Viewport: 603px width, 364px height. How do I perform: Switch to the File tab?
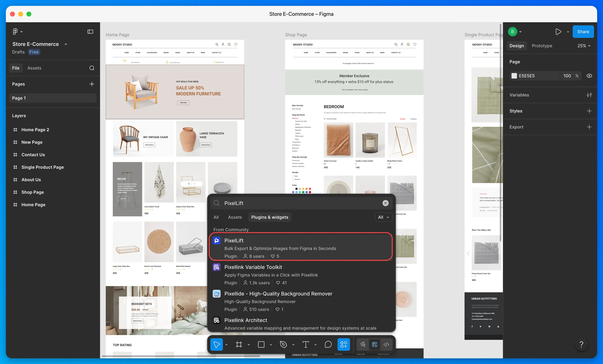tap(16, 68)
